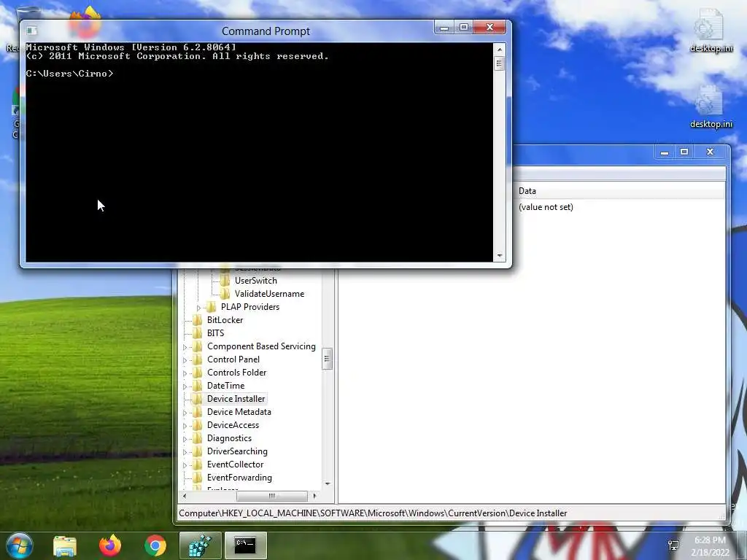Select the ValidateUsername registry key
Screen dimensions: 747x560
(x=269, y=294)
